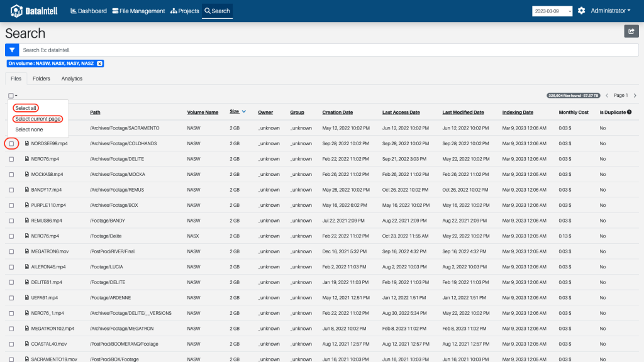
Task: Click file name SACRAMENTO19.mov
Action: coord(54,359)
